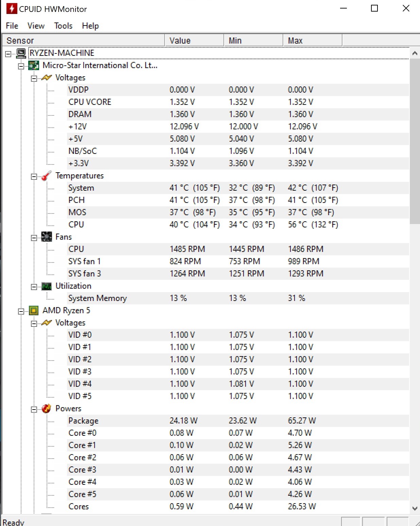Minimize the HWMonitor window
The height and width of the screenshot is (526, 420).
tap(343, 9)
